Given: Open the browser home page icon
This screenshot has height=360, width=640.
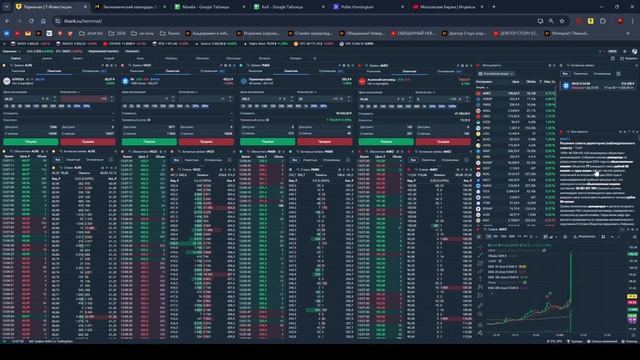Looking at the screenshot, I should point(43,21).
